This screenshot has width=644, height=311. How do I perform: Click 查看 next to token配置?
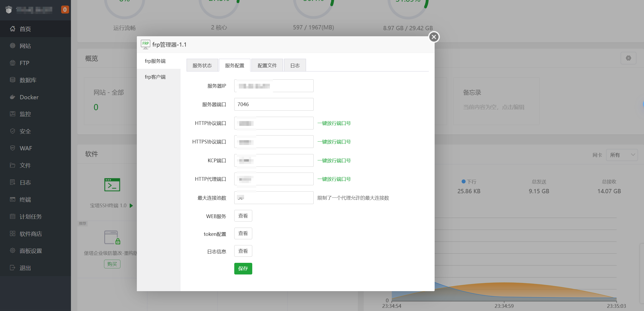pos(243,233)
